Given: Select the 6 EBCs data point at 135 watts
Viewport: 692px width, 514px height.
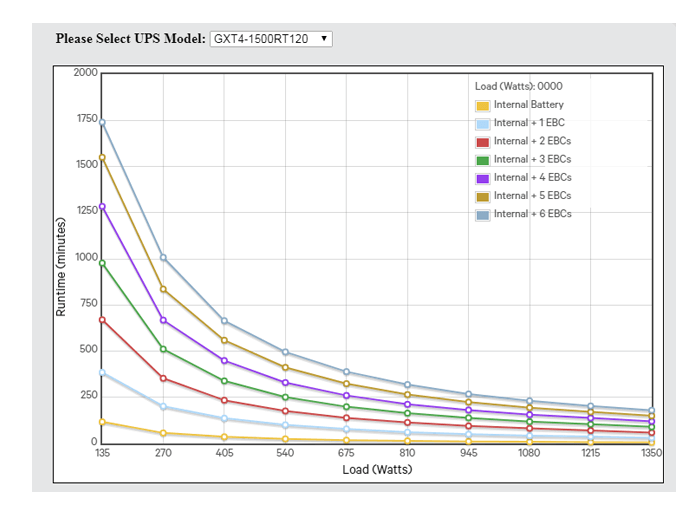Looking at the screenshot, I should (x=102, y=122).
